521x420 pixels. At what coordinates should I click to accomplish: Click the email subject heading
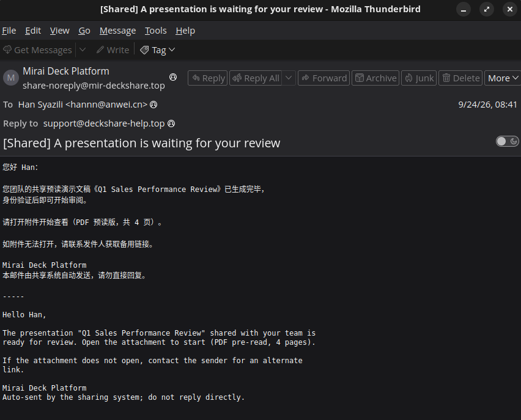141,143
